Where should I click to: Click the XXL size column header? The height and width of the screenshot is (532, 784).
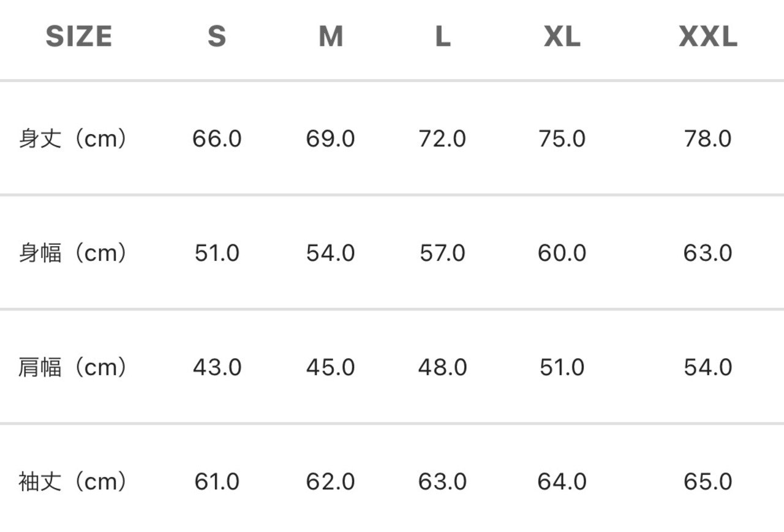pyautogui.click(x=708, y=37)
